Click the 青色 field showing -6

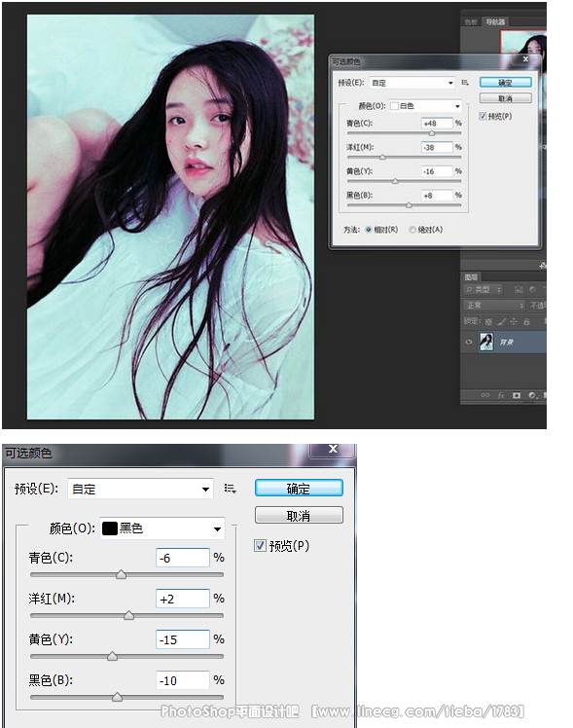point(183,558)
